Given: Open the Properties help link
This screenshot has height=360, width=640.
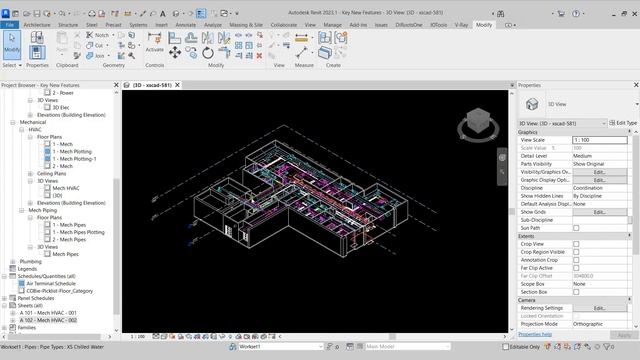Looking at the screenshot, I should tap(535, 334).
